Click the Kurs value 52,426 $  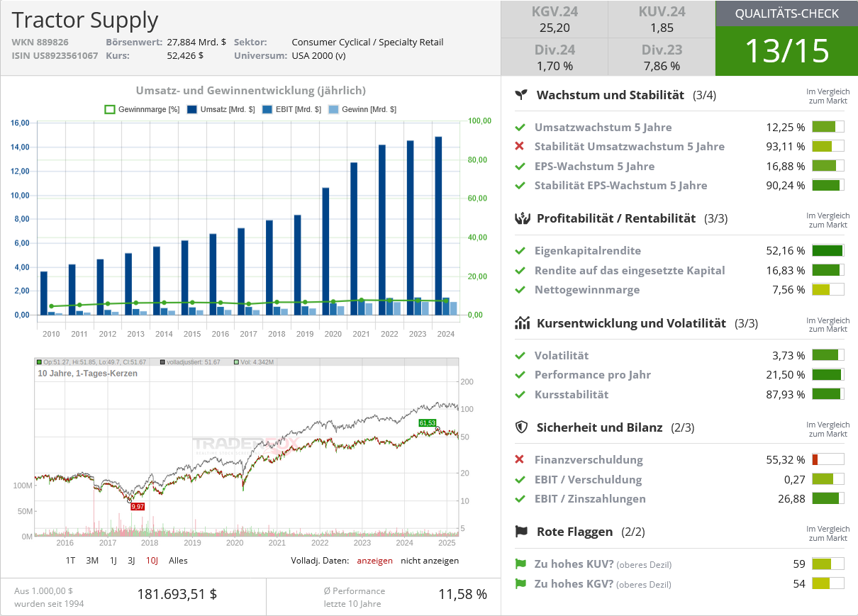(x=185, y=55)
